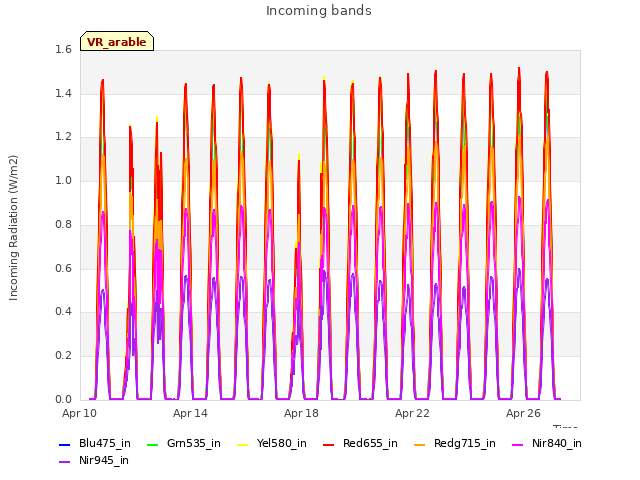The width and height of the screenshot is (640, 480).
Task: Toggle the Red655_in legend entry
Action: (x=360, y=444)
